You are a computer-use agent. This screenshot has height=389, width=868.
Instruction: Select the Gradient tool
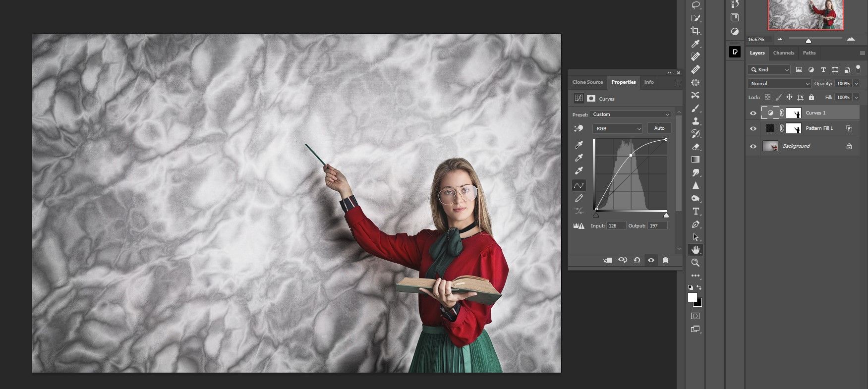pos(695,160)
